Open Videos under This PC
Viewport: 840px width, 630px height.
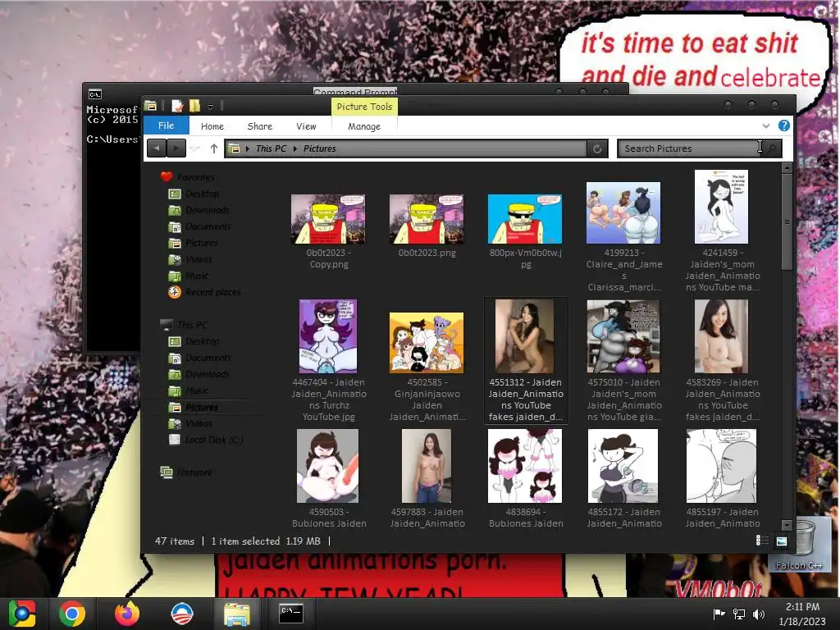click(x=199, y=423)
